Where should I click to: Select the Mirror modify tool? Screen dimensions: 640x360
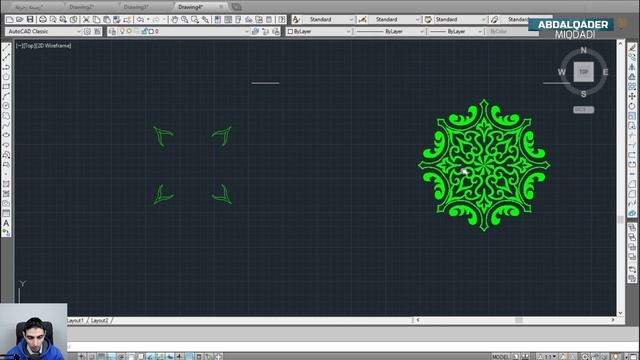[632, 67]
